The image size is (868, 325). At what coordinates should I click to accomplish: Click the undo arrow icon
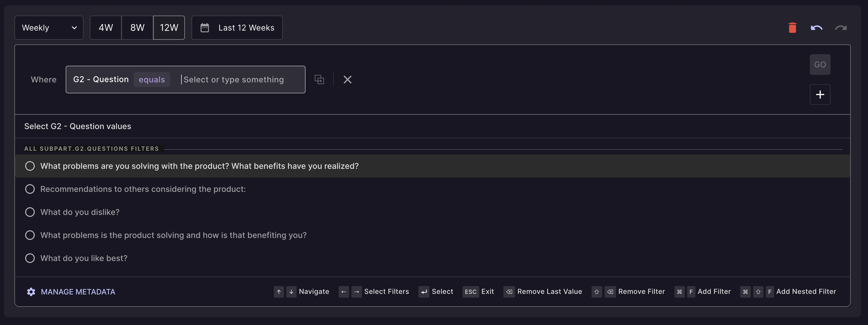[816, 28]
